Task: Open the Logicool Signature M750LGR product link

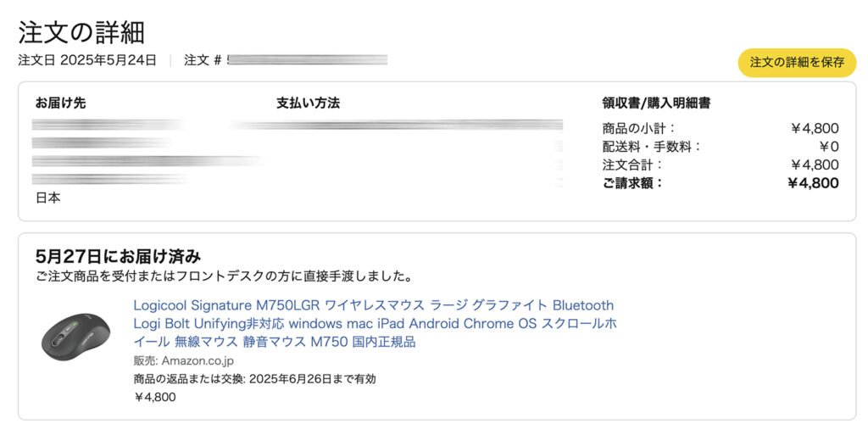Action: tap(375, 323)
